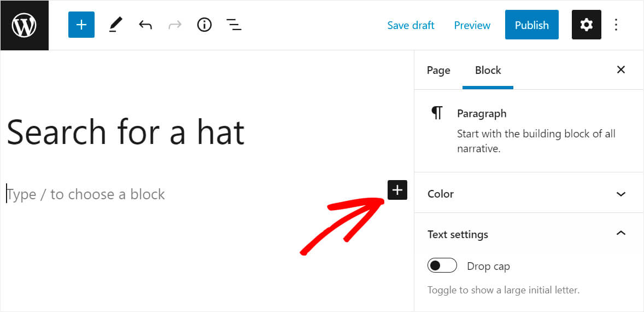This screenshot has height=312, width=644.
Task: Open document Details info icon
Action: [x=204, y=25]
